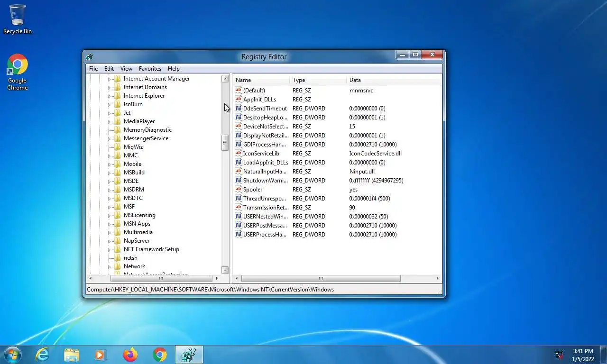The width and height of the screenshot is (607, 364).
Task: Launch Firefox from the taskbar
Action: tap(130, 355)
